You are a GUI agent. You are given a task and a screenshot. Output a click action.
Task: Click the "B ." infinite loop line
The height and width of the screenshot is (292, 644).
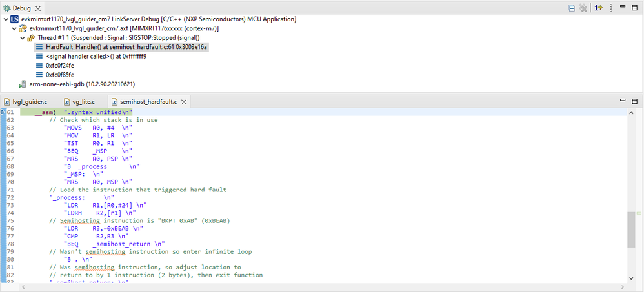pyautogui.click(x=78, y=259)
